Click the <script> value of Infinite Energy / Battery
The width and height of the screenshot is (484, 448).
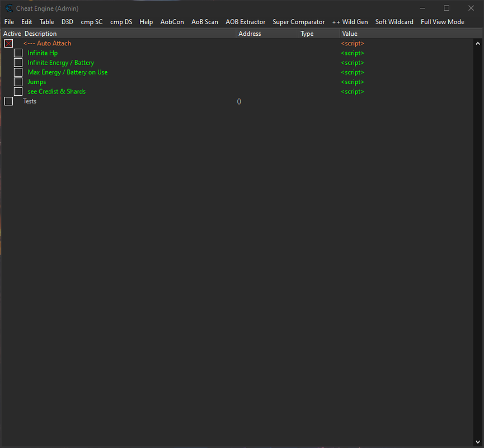[x=352, y=63]
